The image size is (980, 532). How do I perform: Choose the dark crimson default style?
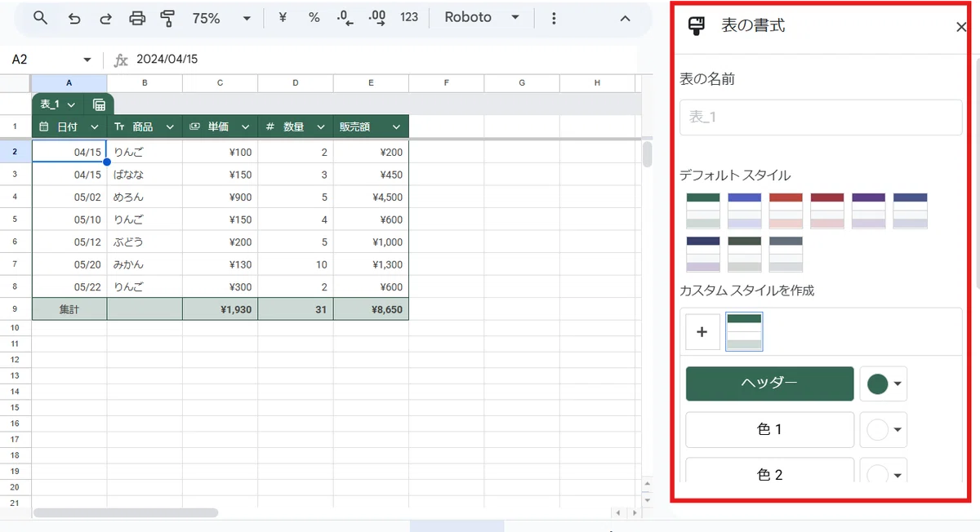click(827, 211)
